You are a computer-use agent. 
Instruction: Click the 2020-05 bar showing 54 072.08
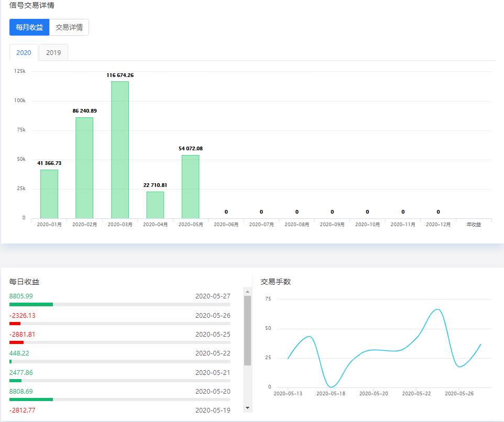coord(191,186)
